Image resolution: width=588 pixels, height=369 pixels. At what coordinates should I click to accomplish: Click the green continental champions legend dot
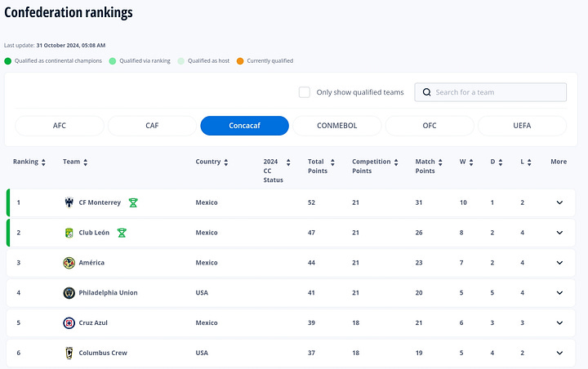[x=8, y=61]
